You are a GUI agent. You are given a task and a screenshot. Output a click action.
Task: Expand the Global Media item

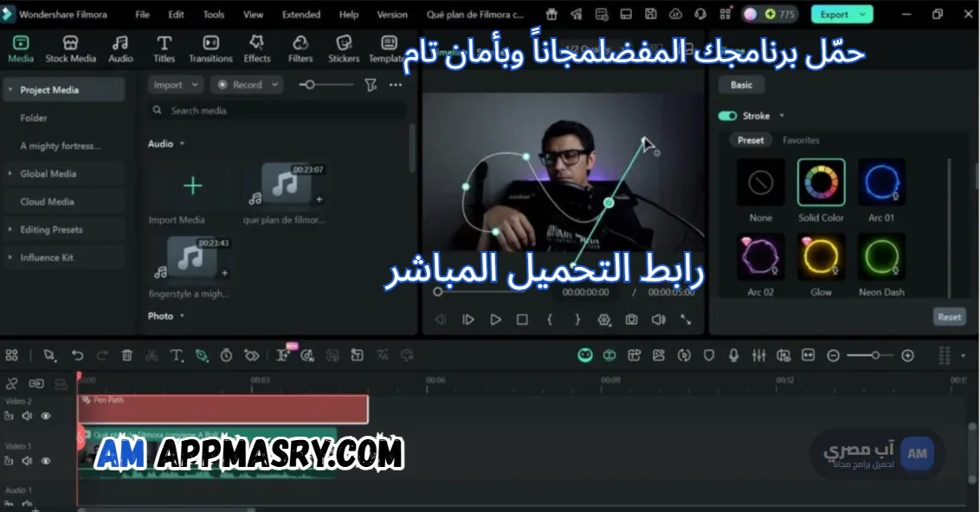10,173
